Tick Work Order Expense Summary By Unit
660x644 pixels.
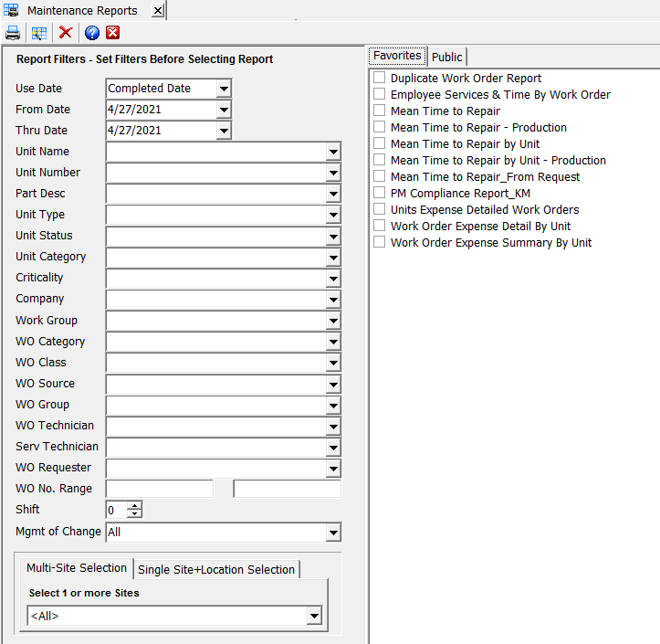[x=379, y=242]
